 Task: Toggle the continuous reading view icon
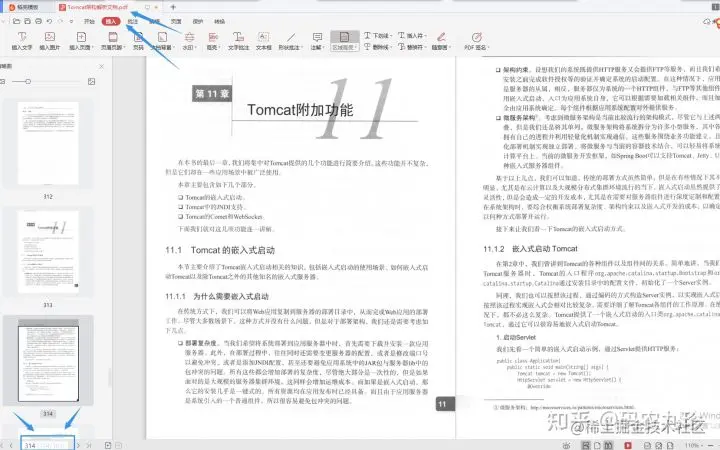click(586, 445)
